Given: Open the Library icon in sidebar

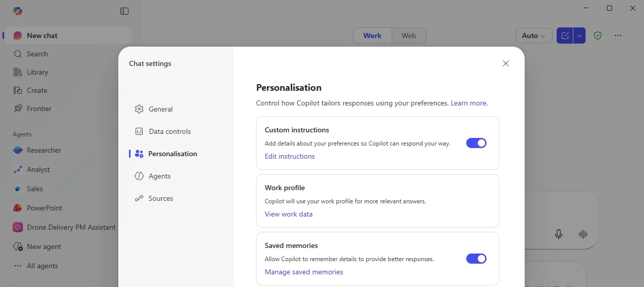Looking at the screenshot, I should [18, 72].
